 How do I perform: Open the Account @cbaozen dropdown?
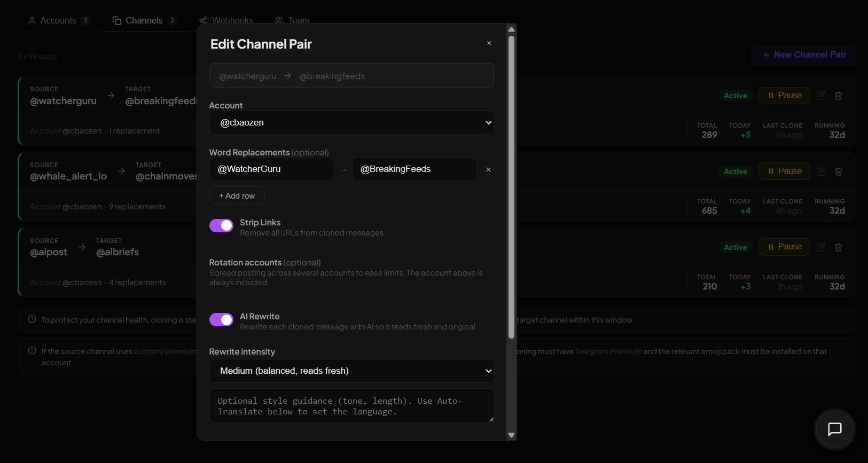click(x=352, y=122)
